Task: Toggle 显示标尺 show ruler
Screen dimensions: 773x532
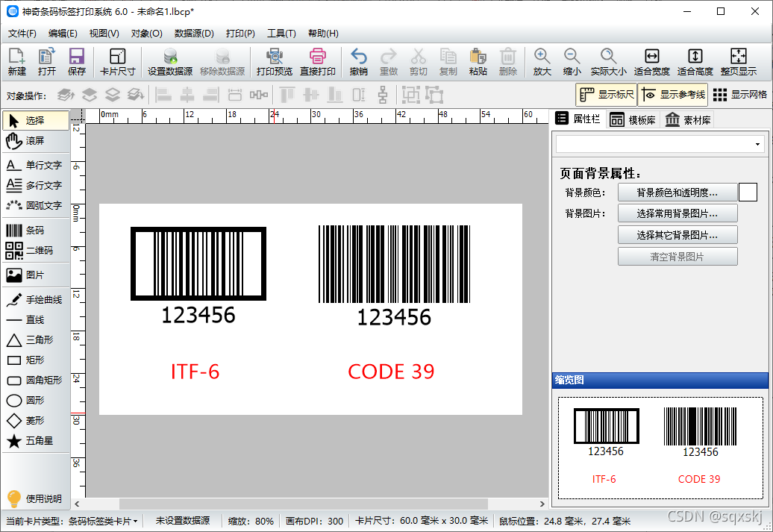Action: tap(607, 95)
